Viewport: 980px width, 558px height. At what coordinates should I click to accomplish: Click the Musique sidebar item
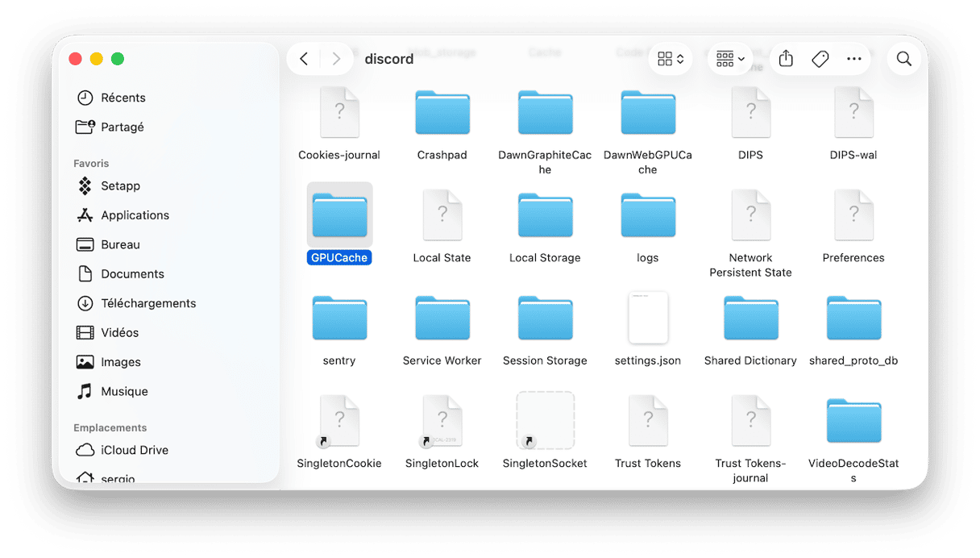pyautogui.click(x=124, y=391)
